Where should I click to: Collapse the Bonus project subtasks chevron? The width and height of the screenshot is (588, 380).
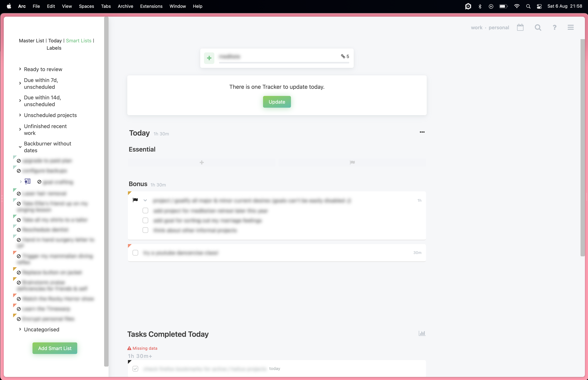(x=145, y=200)
